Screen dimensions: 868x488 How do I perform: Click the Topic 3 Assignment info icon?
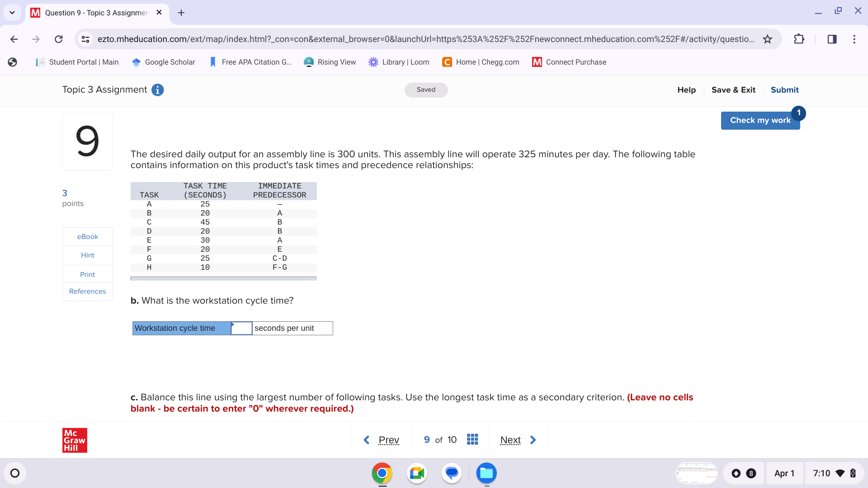pos(157,90)
